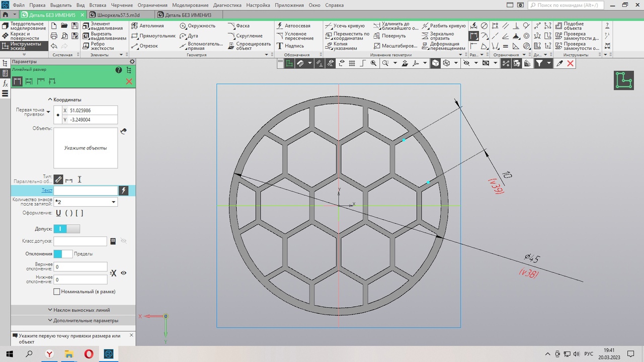644x362 pixels.
Task: Open help for Линейный размер
Action: pyautogui.click(x=119, y=70)
